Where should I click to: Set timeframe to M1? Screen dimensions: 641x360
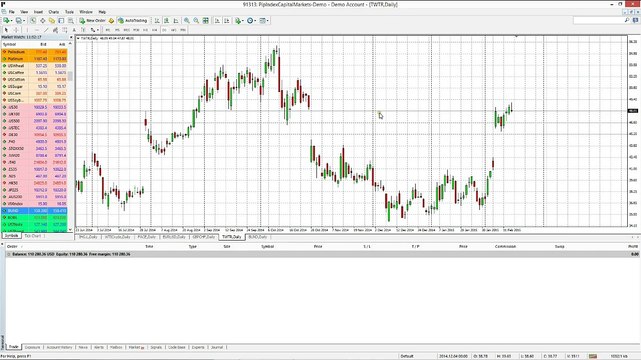pos(108,30)
